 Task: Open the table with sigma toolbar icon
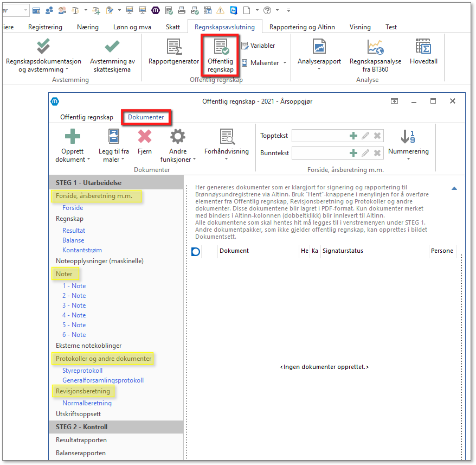[208, 11]
